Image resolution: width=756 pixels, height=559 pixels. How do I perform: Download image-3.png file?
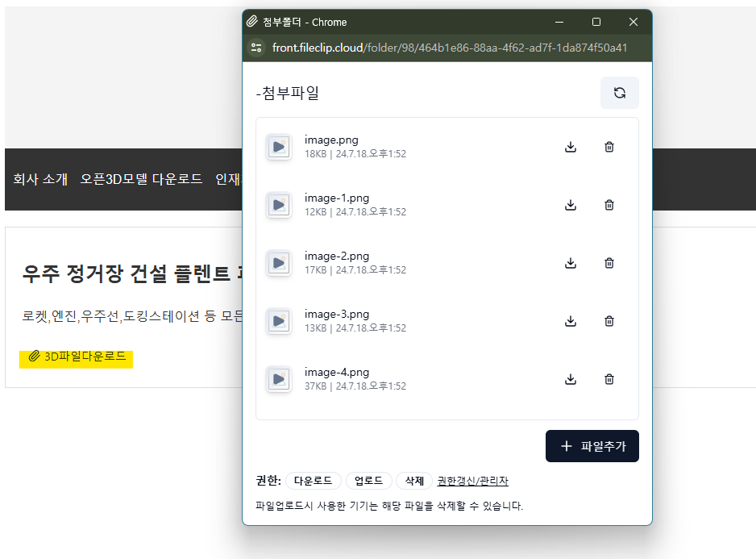[571, 321]
